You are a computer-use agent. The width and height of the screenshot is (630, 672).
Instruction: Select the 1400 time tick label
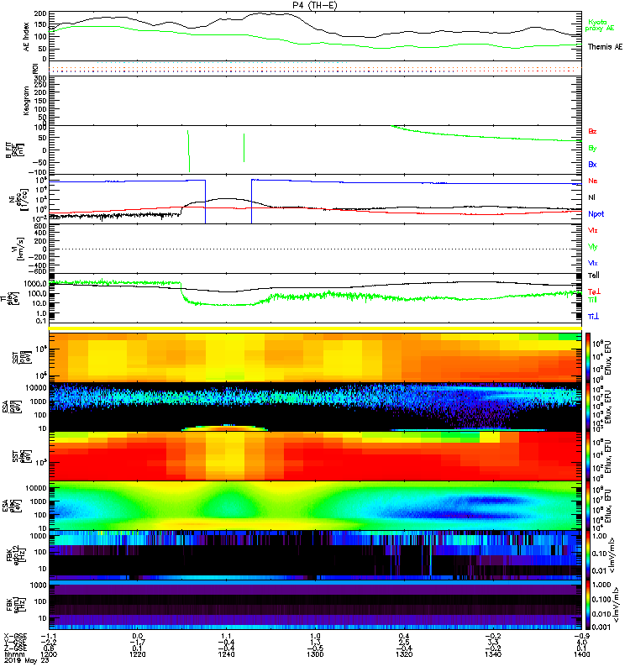click(x=581, y=654)
